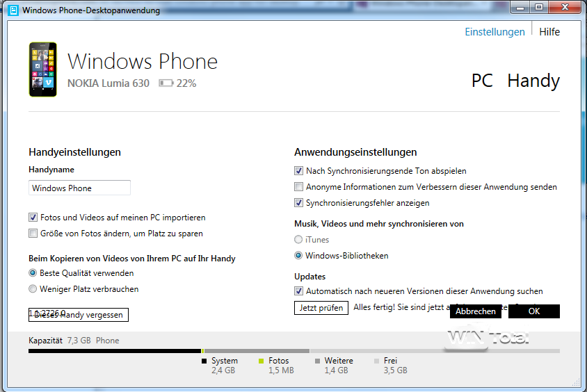The width and height of the screenshot is (587, 392).
Task: Close the Windows Phone desktop app
Action: (x=565, y=7)
